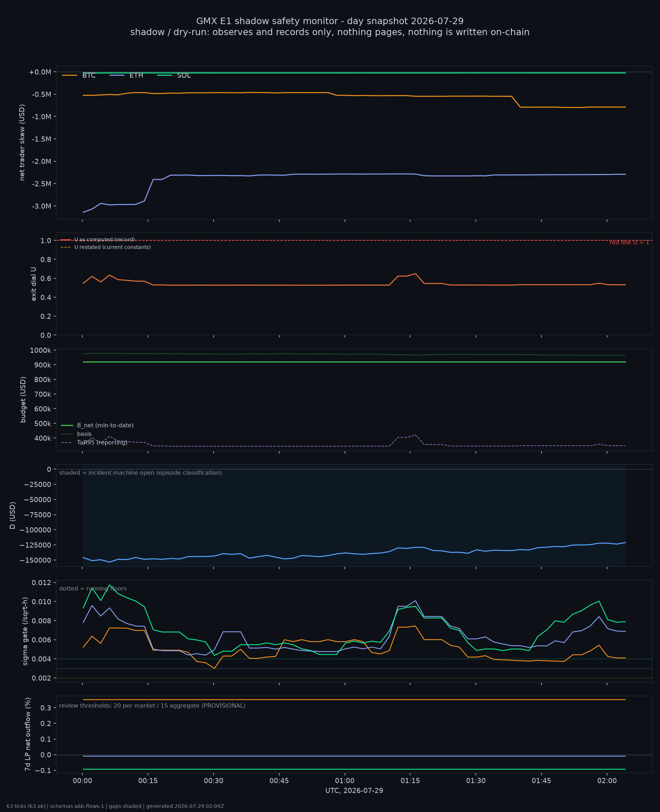Viewport: 660px width, 812px height.
Task: Select the title 'GMX E1 shadow safety monitor' line
Action: click(330, 21)
